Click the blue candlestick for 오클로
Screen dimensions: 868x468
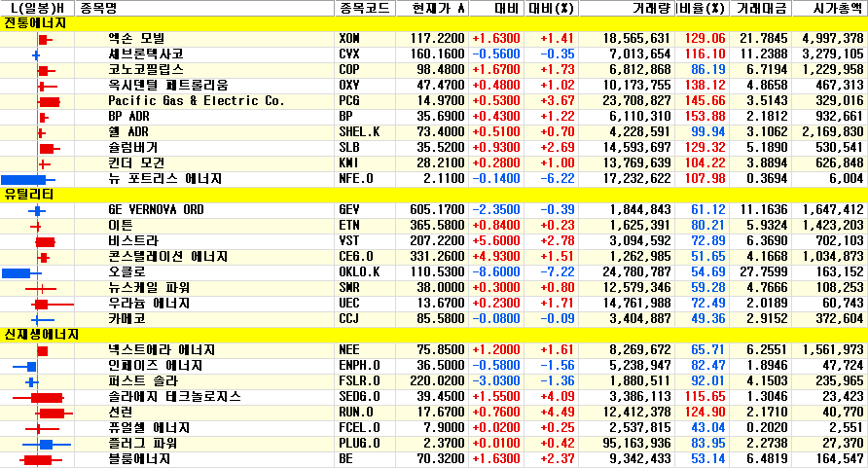17,272
